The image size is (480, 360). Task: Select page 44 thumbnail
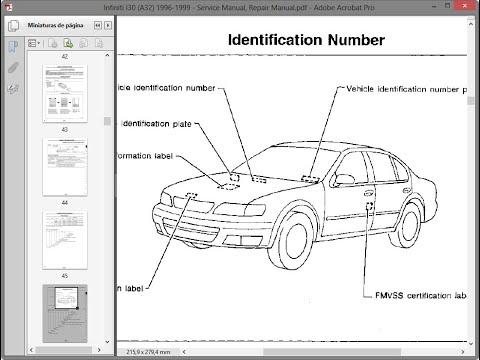coord(65,240)
